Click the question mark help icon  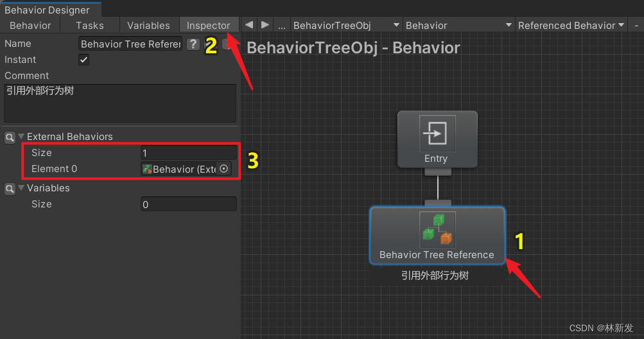[193, 44]
